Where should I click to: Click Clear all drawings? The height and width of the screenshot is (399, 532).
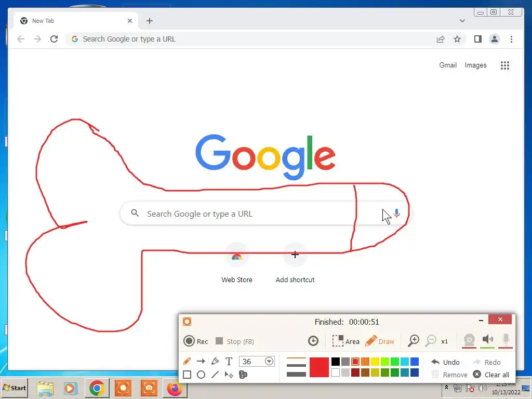click(491, 375)
